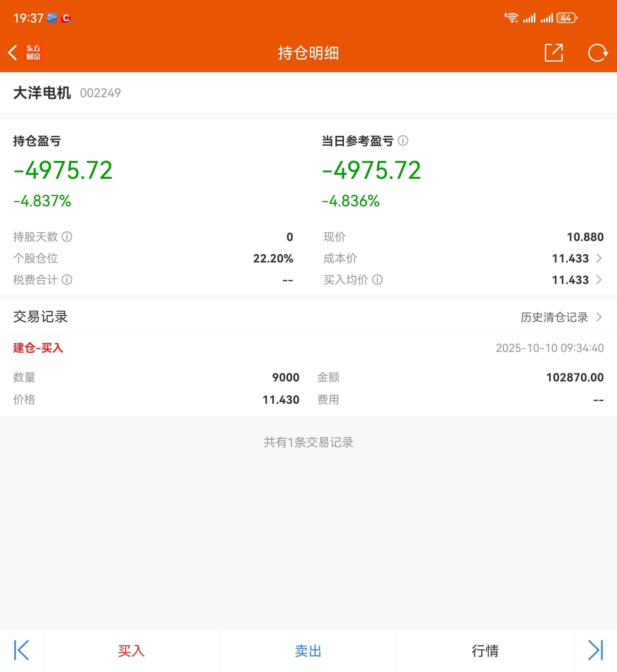The width and height of the screenshot is (617, 672).
Task: Tap the 交易记录 section title
Action: (40, 317)
